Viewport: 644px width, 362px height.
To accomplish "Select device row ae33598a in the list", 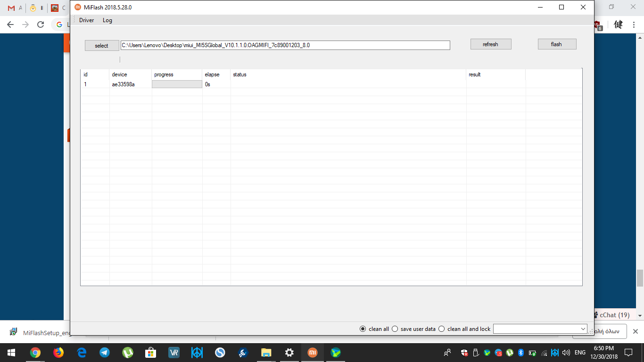I will click(x=123, y=84).
